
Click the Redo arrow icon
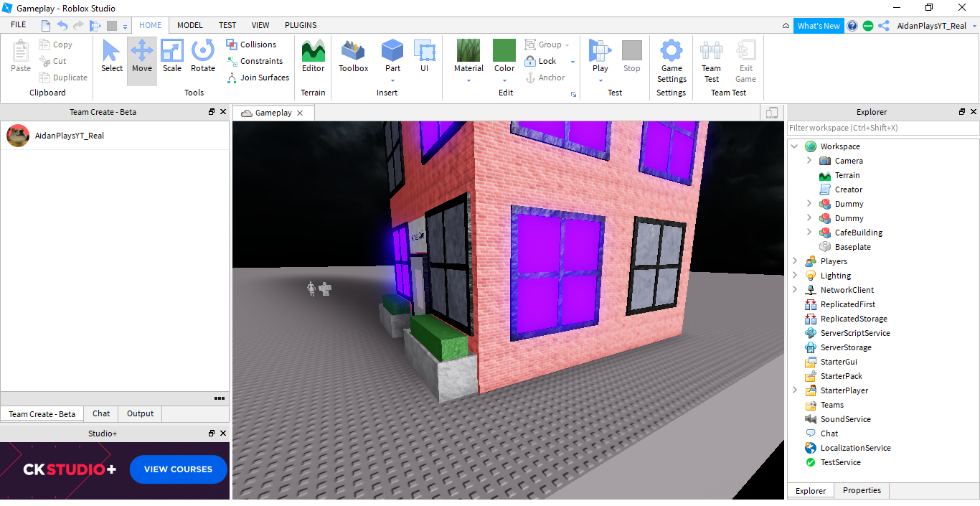coord(78,26)
